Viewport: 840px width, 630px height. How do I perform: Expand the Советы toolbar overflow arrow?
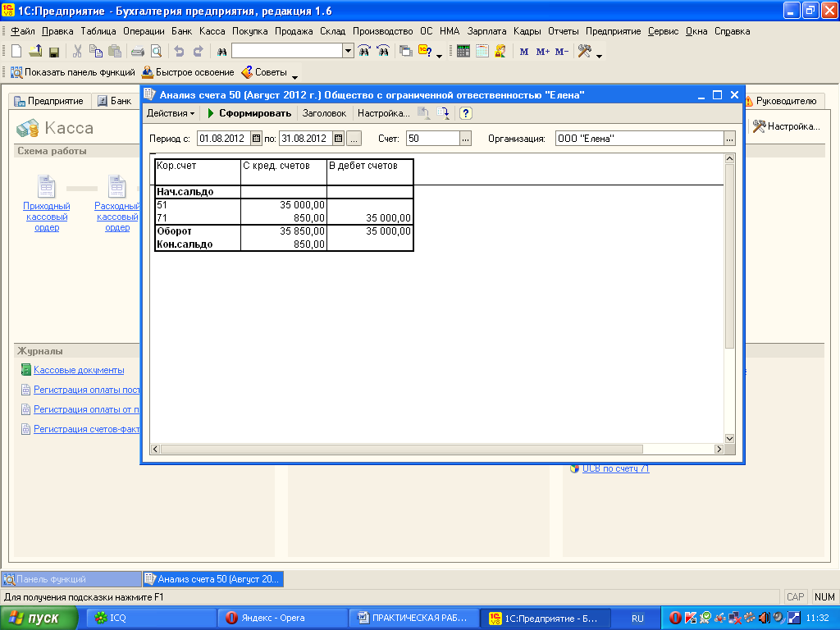click(x=294, y=77)
